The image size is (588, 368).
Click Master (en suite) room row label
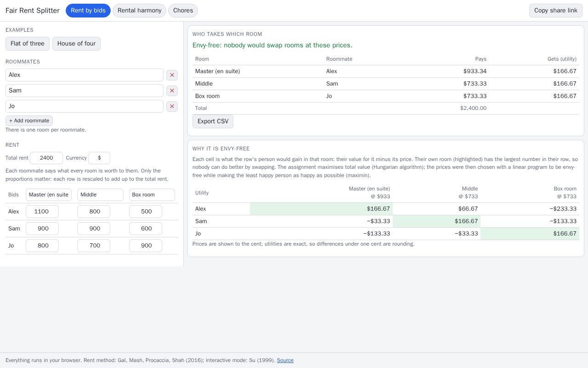tap(217, 71)
